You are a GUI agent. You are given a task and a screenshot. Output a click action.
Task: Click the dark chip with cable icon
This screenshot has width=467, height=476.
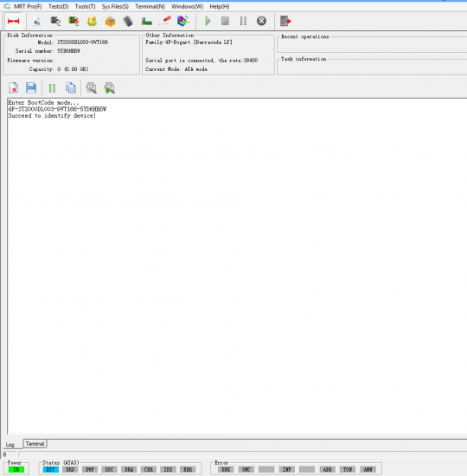[x=55, y=21]
